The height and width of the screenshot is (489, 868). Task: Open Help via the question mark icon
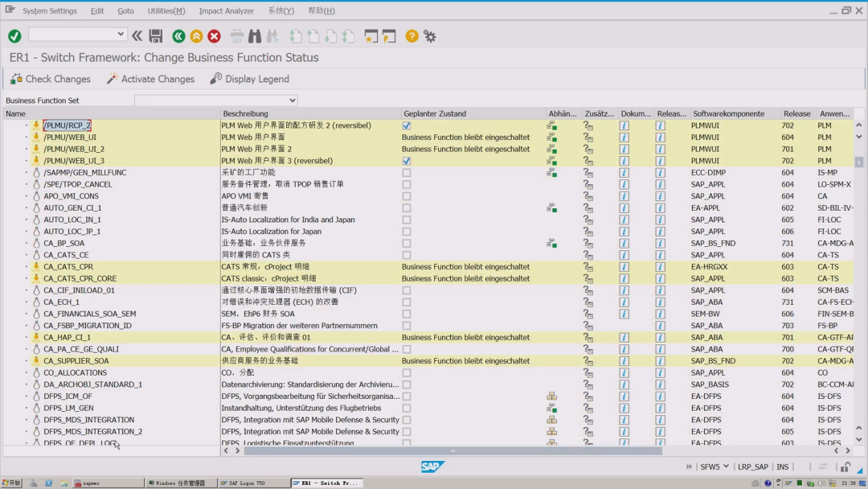[411, 36]
